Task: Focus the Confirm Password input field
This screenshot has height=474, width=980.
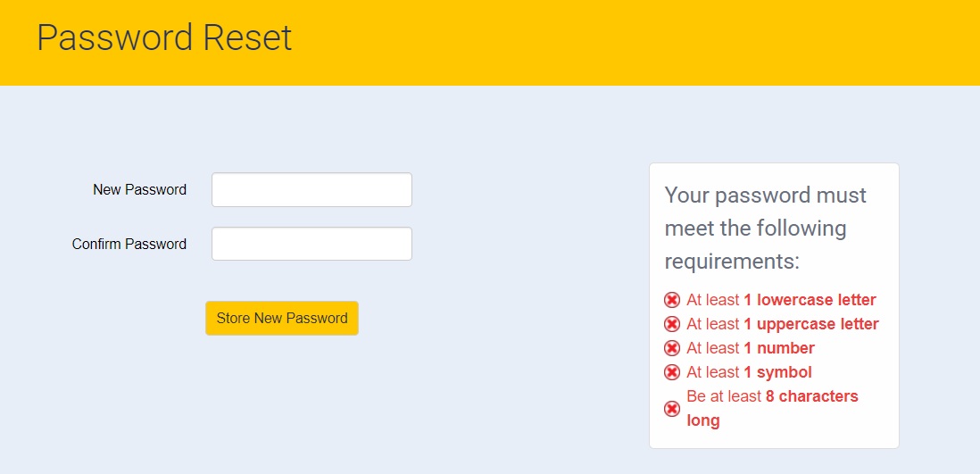Action: pos(311,244)
